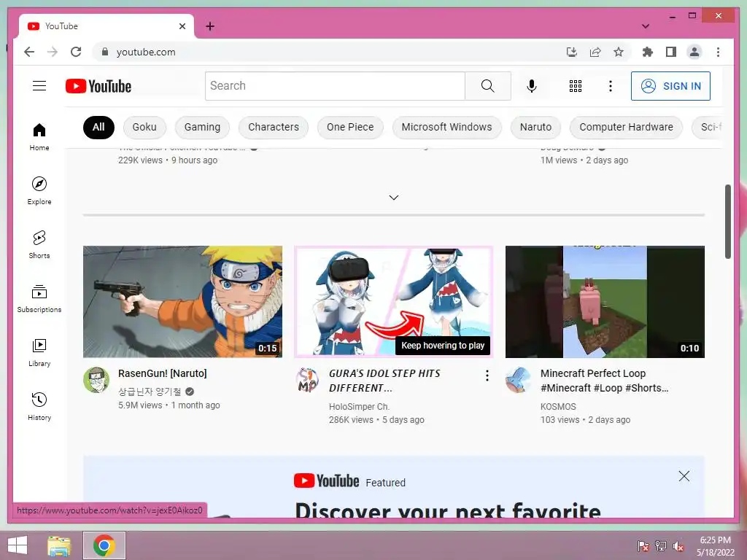Click the muted volume tray icon

tap(678, 545)
